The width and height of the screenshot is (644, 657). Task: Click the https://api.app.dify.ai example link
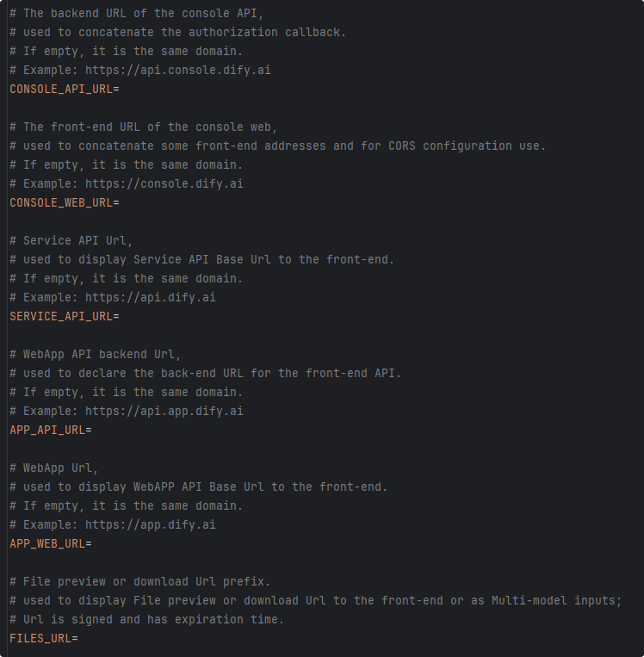pyautogui.click(x=164, y=411)
